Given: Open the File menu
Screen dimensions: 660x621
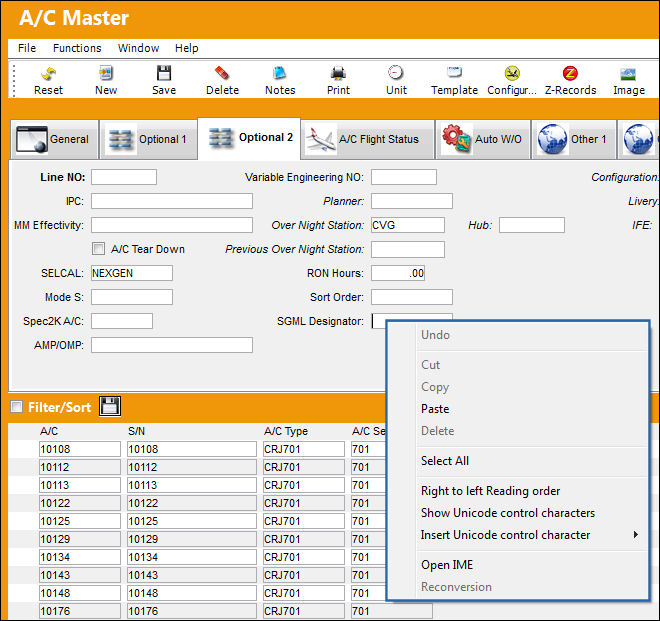Looking at the screenshot, I should pyautogui.click(x=27, y=48).
